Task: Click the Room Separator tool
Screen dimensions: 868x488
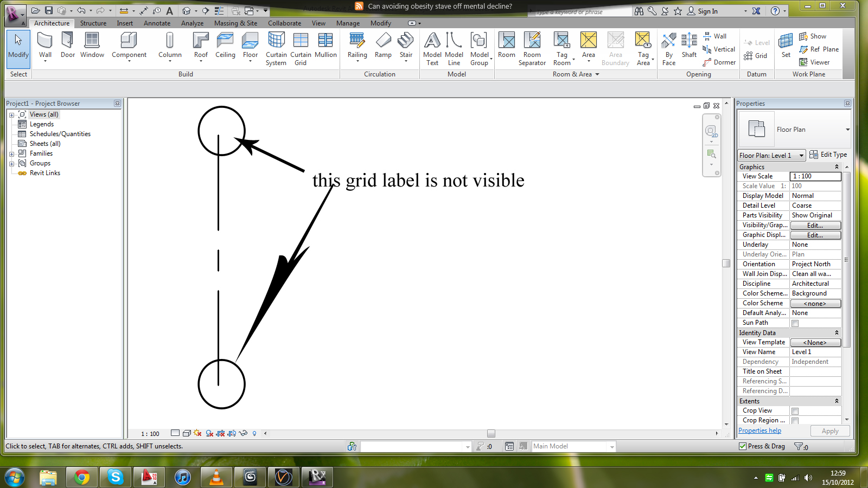Action: pyautogui.click(x=532, y=48)
